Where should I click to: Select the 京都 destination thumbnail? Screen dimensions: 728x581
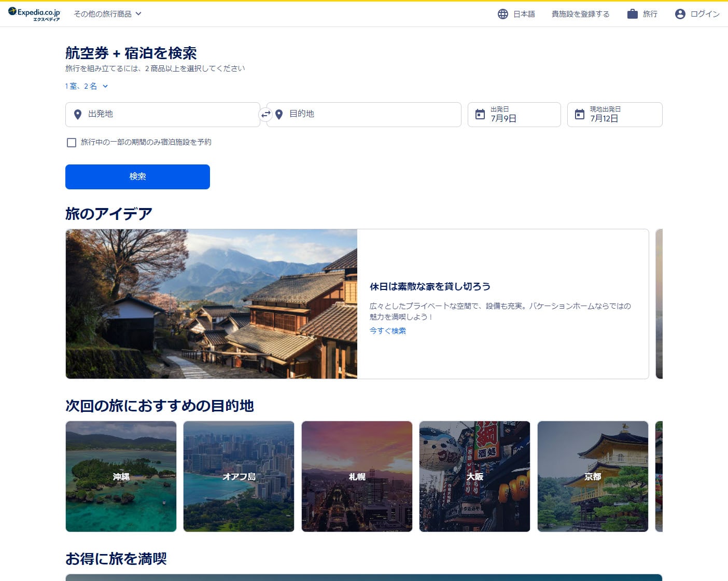coord(593,476)
